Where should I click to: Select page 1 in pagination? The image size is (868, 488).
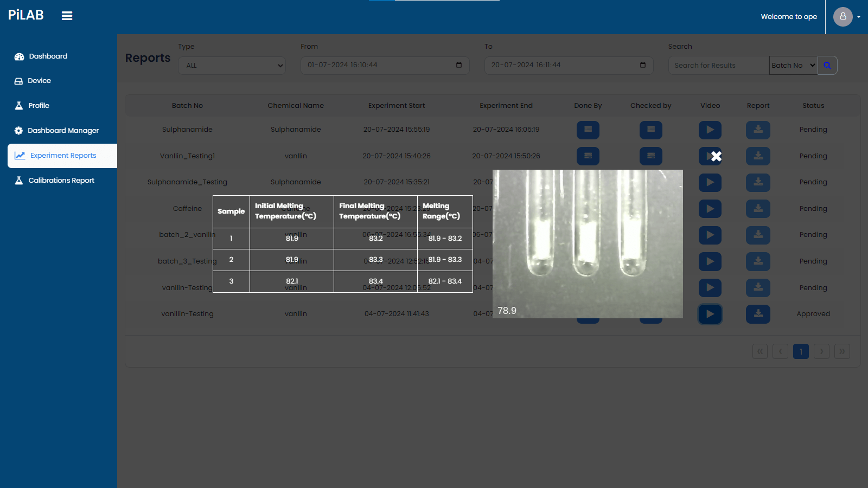click(801, 351)
